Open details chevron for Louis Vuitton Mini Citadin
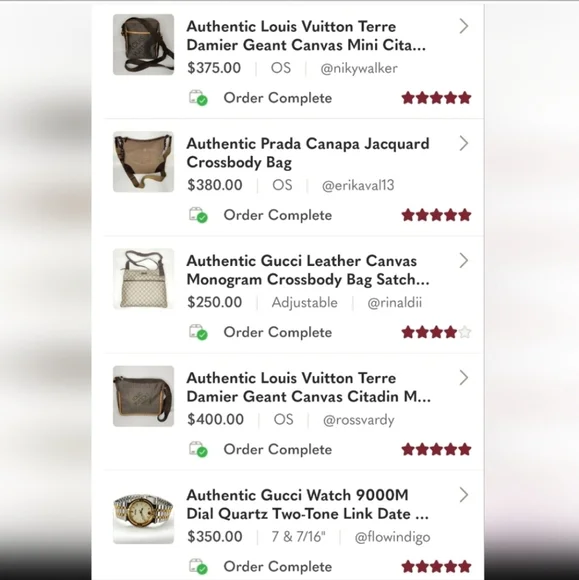This screenshot has height=580, width=579. [x=464, y=26]
